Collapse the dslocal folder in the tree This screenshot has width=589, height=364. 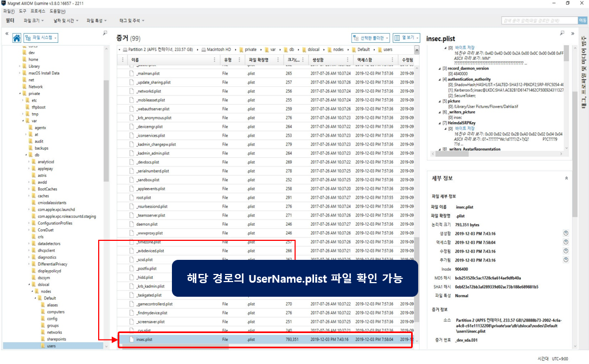pyautogui.click(x=30, y=284)
